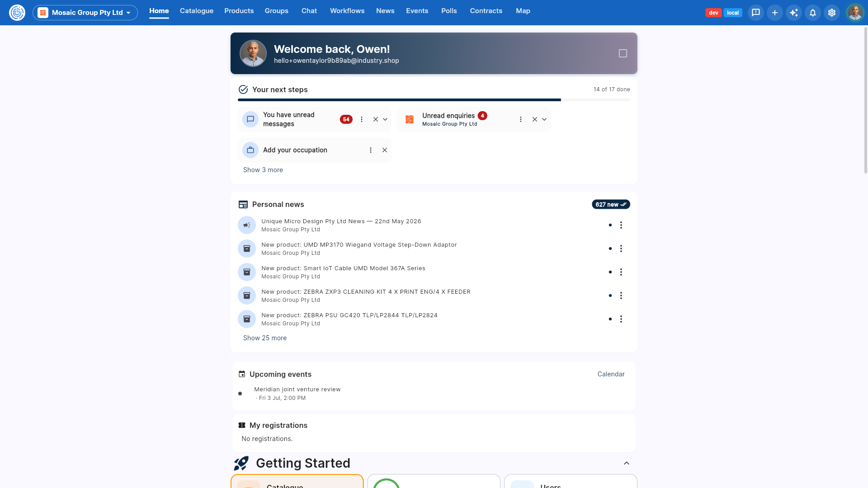Open the AI sparkle assistant icon
Viewport: 868px width, 488px height.
point(794,13)
